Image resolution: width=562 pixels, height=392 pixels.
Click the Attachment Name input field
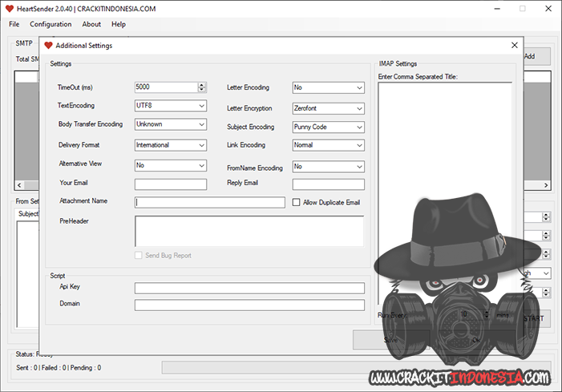(210, 202)
